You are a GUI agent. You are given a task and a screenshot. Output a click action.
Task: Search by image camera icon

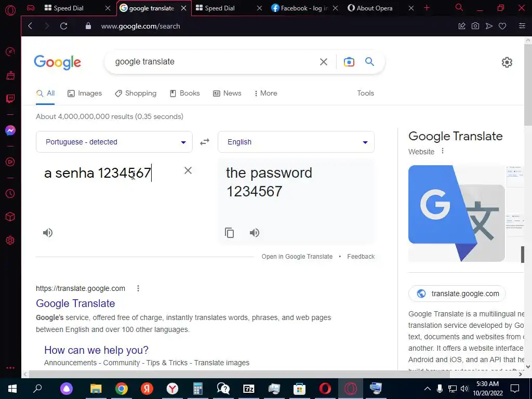(349, 62)
